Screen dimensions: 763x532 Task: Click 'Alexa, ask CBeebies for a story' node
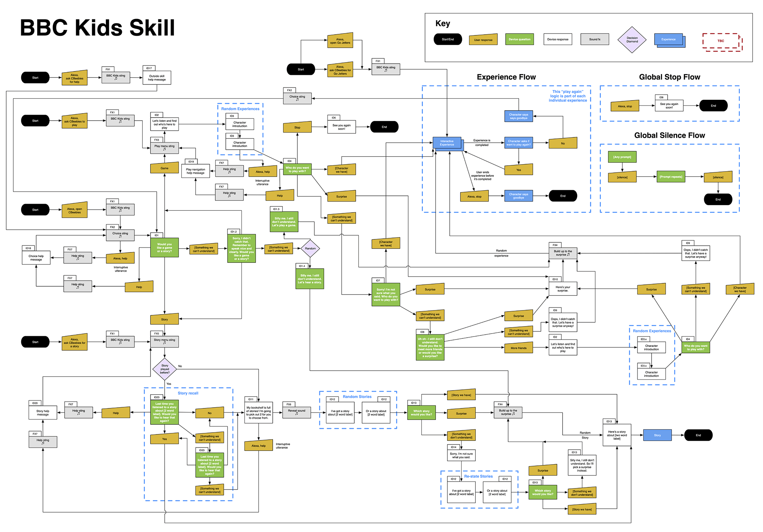point(75,343)
